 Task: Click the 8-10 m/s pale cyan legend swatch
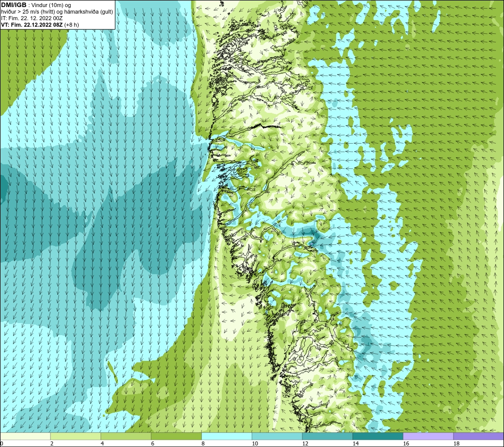(x=227, y=436)
